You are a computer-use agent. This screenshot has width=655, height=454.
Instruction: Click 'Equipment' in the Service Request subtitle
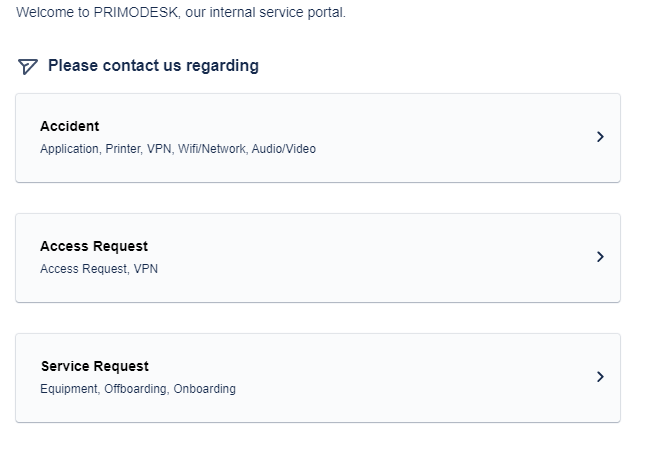[69, 389]
